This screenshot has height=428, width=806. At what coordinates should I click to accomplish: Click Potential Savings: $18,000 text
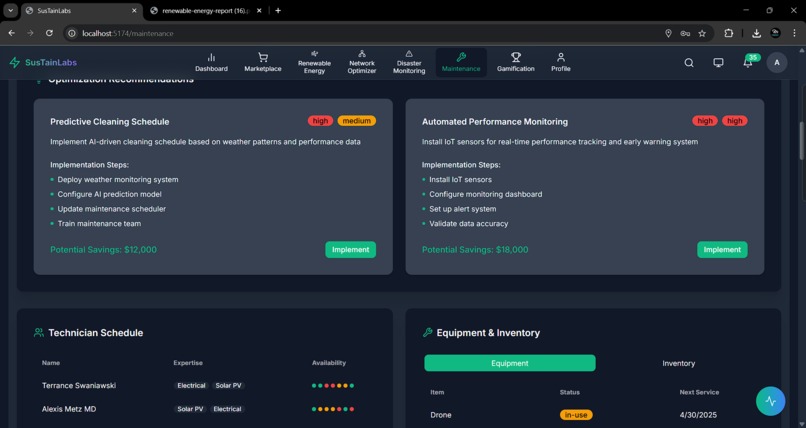475,250
